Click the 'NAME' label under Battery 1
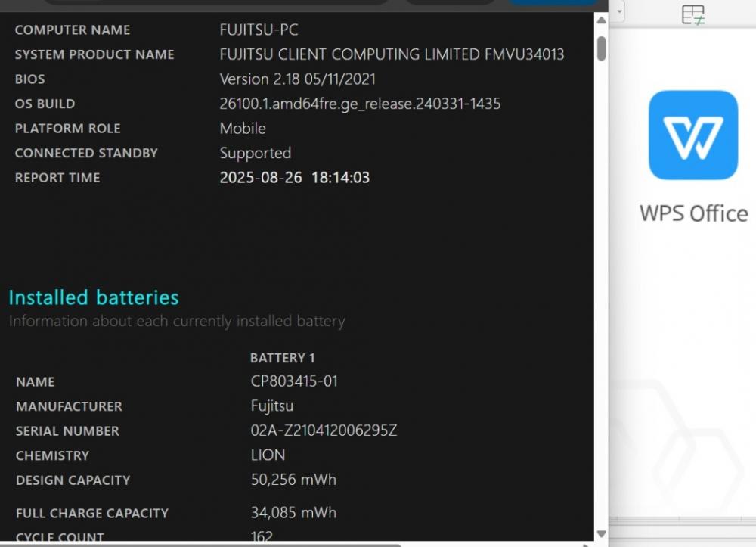The width and height of the screenshot is (756, 547). pos(36,382)
